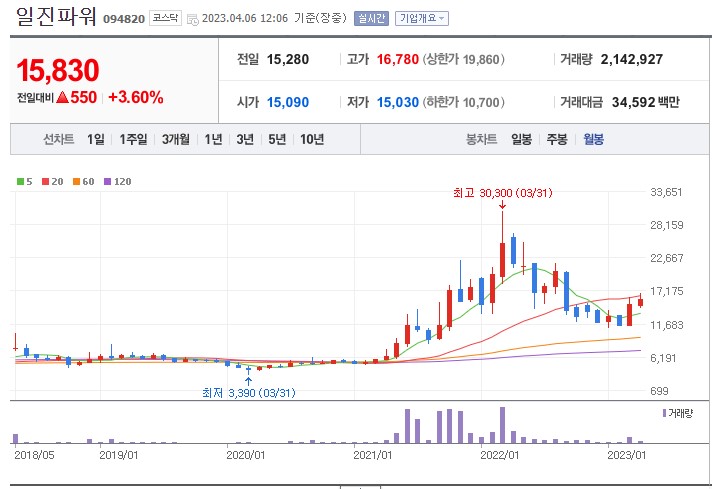The image size is (712, 489).
Task: Switch to 월봉 candlestick chart
Action: pyautogui.click(x=593, y=139)
